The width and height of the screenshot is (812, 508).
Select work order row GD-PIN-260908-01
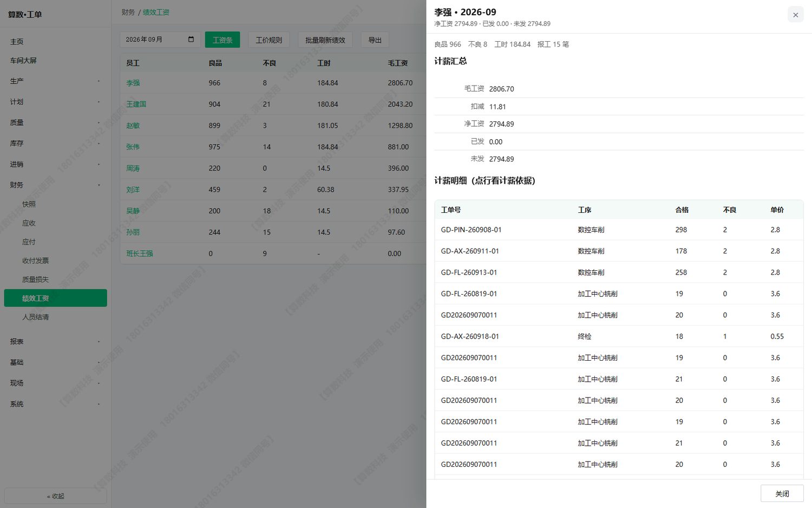(619, 230)
